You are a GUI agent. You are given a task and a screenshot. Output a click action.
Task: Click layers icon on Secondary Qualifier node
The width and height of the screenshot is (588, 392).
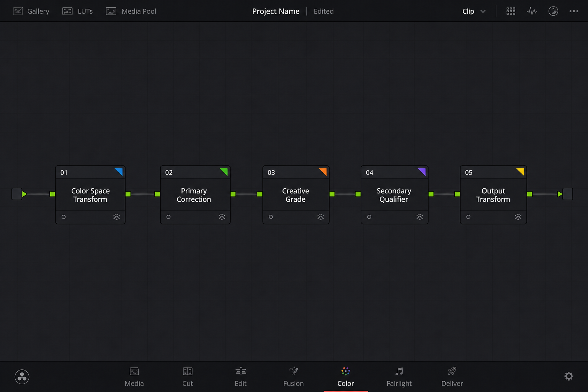pos(420,217)
